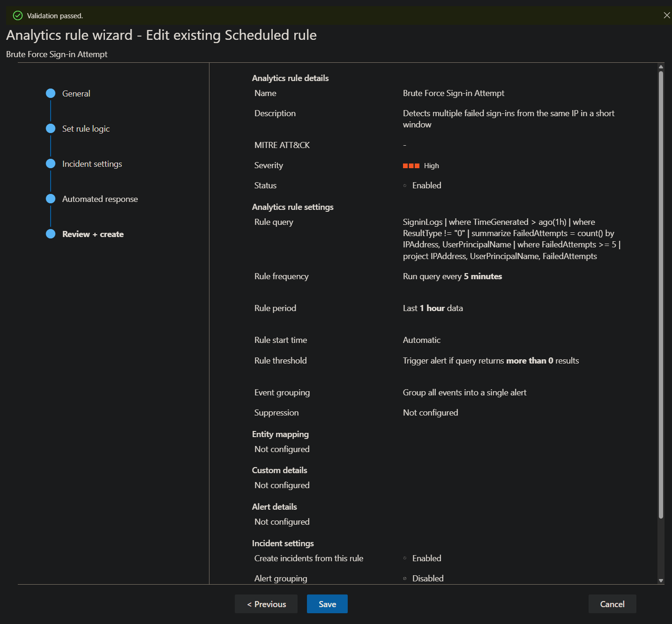Select the Set rule logic step circle

click(x=51, y=128)
